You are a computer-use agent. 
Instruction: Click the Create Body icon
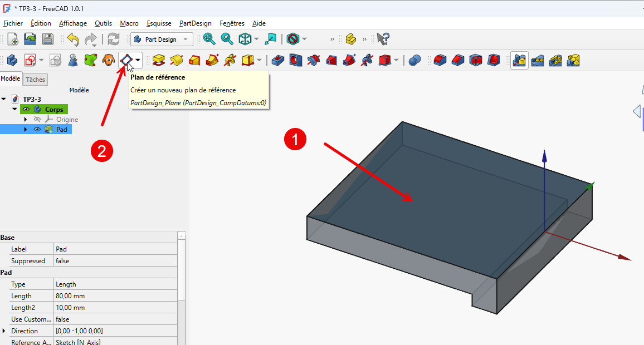[12, 60]
